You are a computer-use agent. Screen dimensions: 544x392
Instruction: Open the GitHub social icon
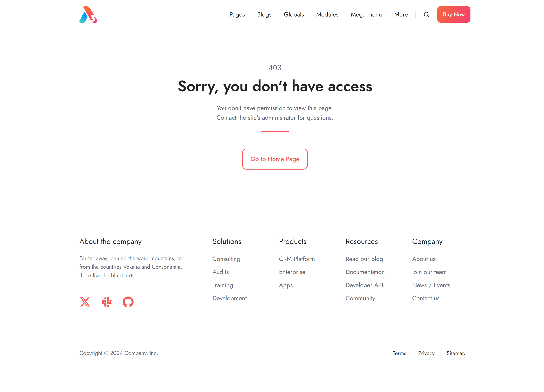(x=128, y=302)
